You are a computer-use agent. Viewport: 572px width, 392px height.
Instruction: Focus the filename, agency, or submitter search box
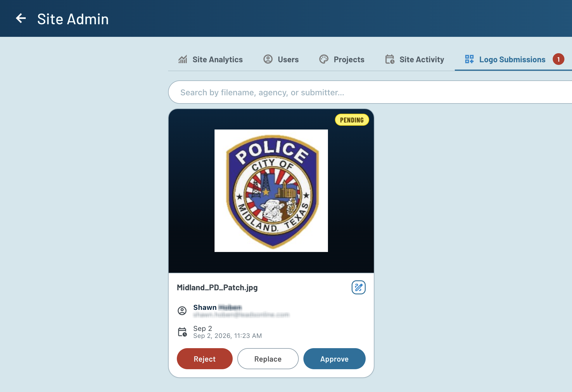370,92
